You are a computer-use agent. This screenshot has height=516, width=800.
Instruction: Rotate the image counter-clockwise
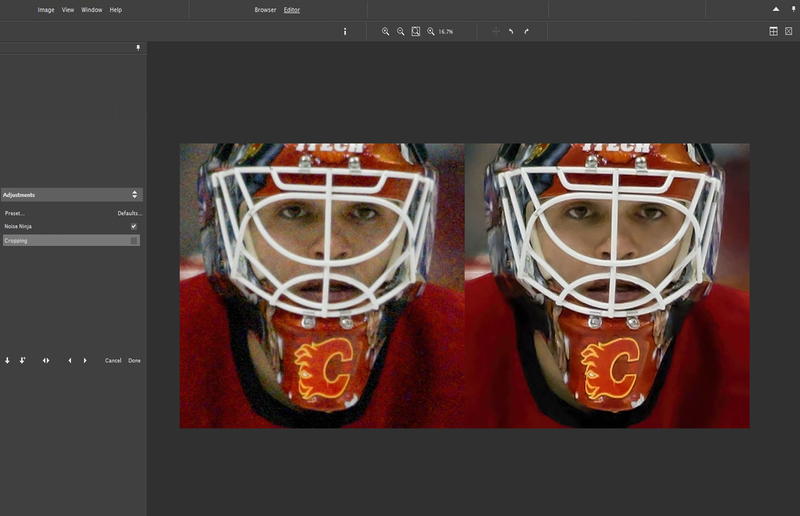pos(511,32)
